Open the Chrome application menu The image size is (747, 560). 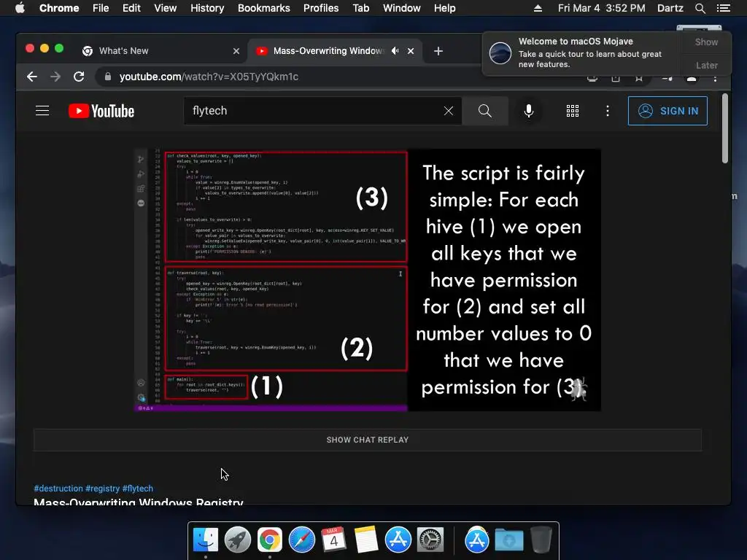tap(59, 8)
